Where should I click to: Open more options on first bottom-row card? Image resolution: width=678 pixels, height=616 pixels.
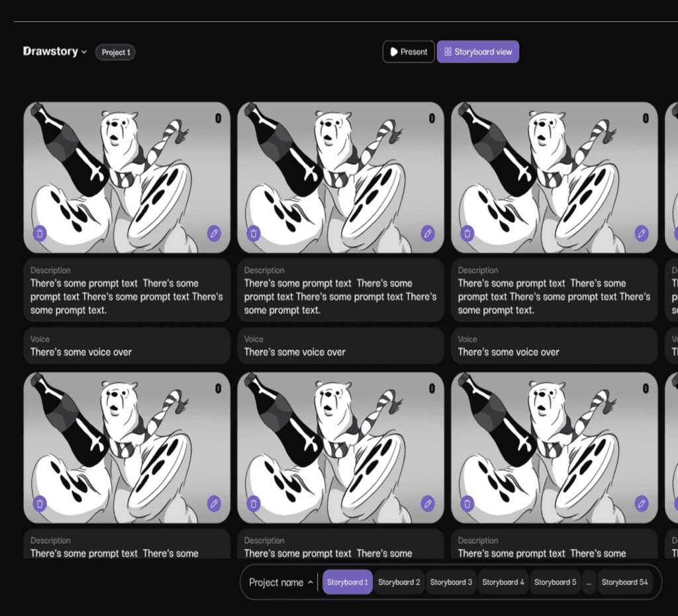218,389
